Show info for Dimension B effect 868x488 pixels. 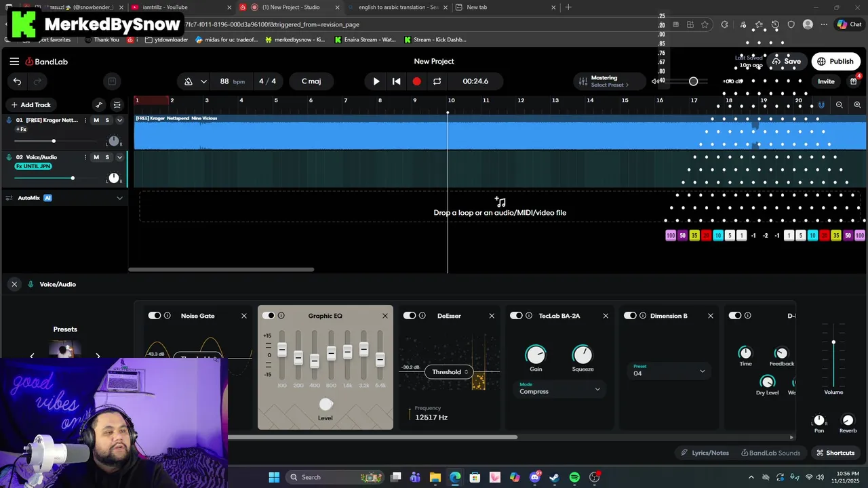point(643,316)
